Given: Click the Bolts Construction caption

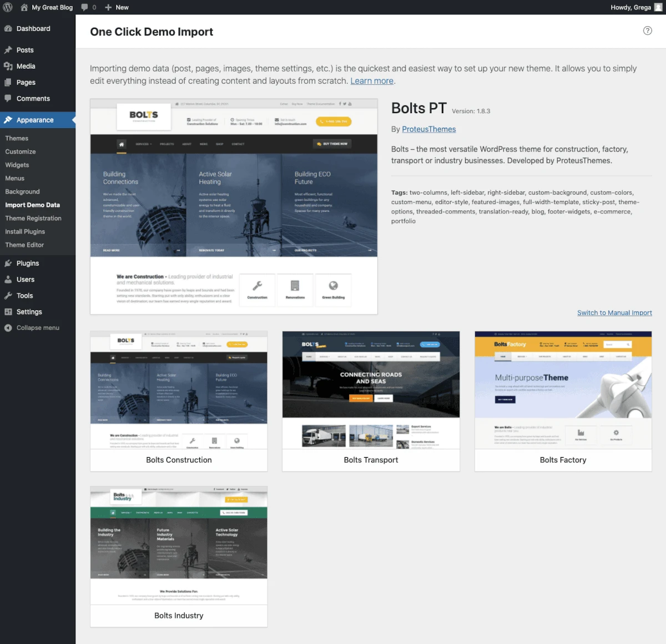Looking at the screenshot, I should [179, 460].
